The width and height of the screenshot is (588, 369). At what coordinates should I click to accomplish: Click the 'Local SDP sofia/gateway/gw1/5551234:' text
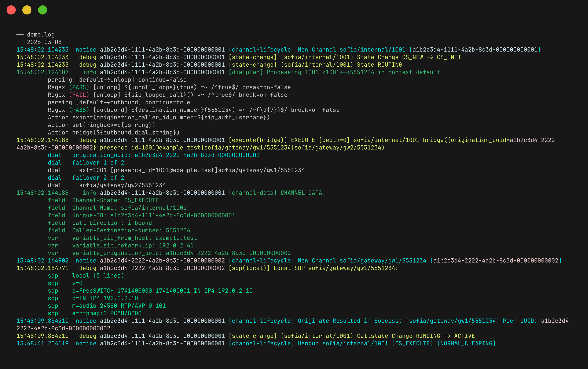(x=336, y=268)
